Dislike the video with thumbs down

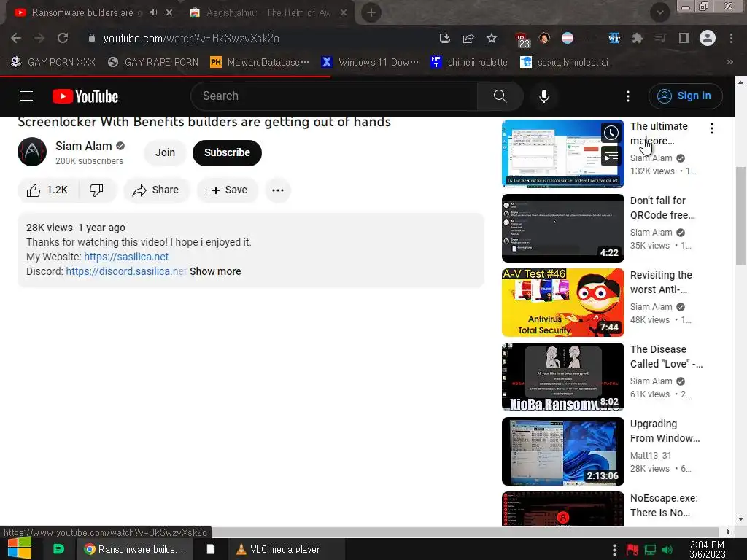(x=97, y=190)
